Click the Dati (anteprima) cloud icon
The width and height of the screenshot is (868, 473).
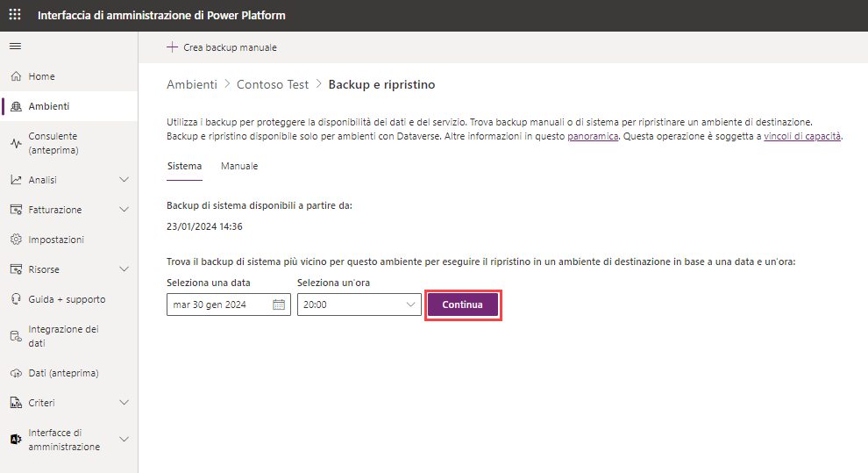(16, 373)
